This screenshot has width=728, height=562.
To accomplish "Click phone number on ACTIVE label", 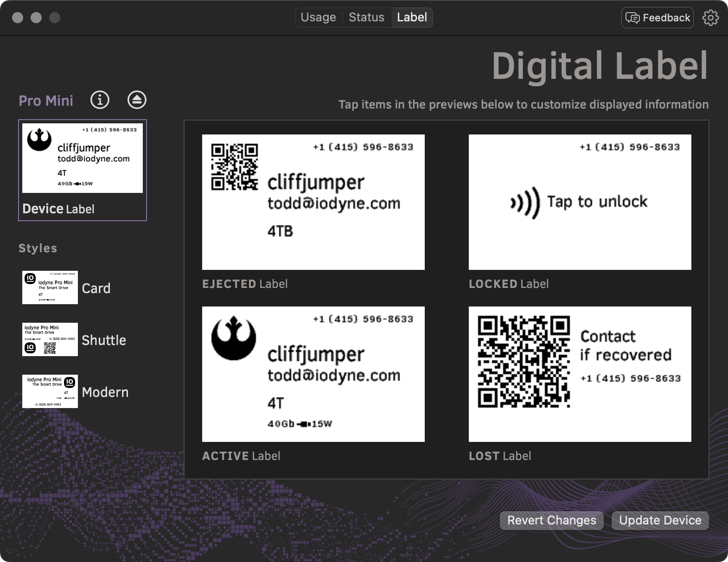I will point(363,319).
